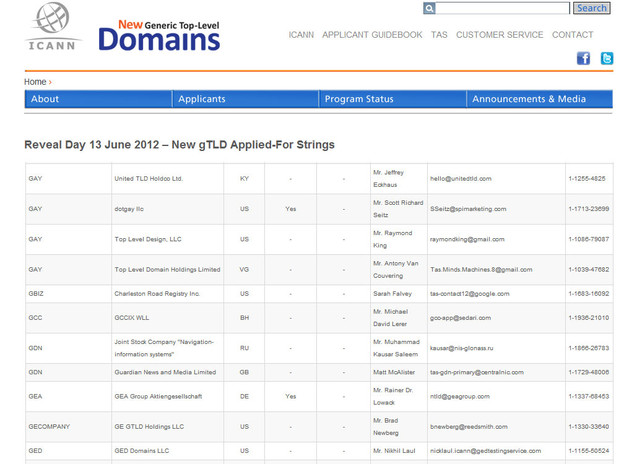
Task: Go to the TAS navigation link
Action: pos(439,35)
